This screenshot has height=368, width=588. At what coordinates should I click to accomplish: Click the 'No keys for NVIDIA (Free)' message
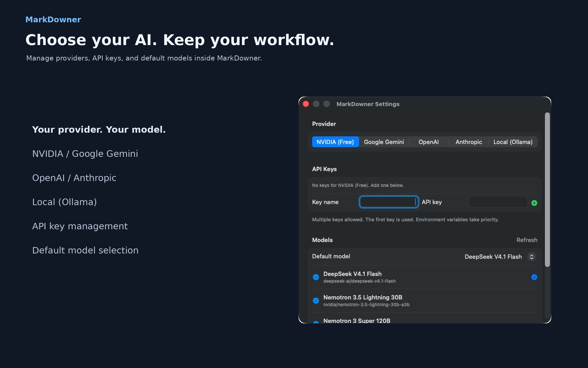[358, 185]
